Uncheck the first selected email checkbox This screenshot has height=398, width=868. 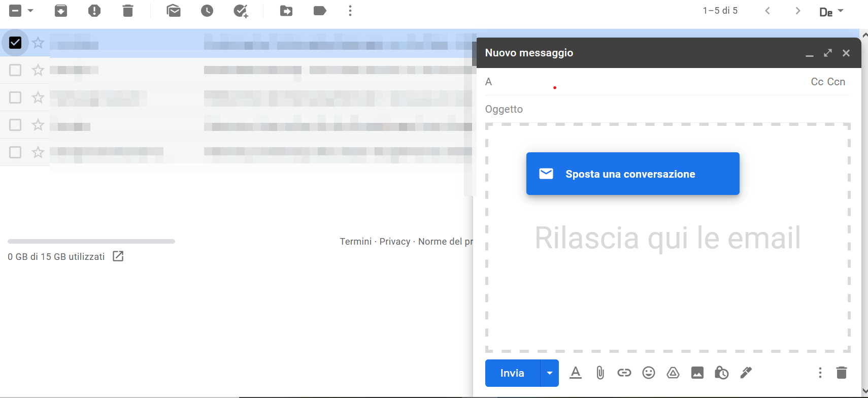tap(15, 43)
